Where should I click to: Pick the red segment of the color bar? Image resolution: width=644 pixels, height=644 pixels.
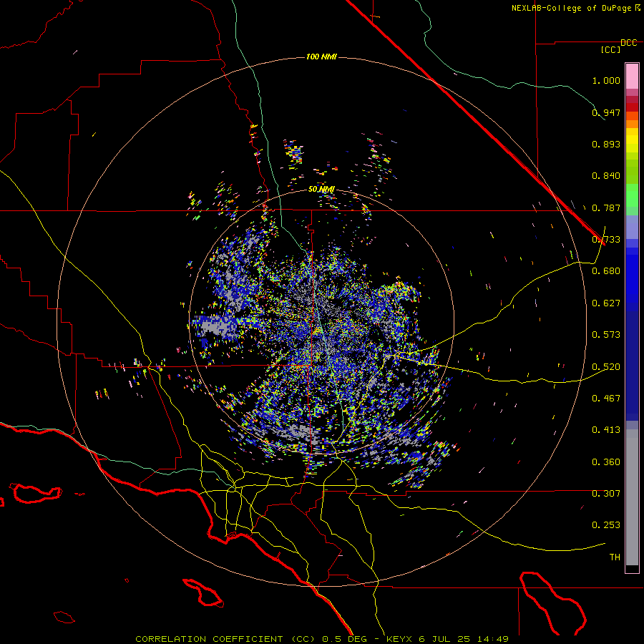coord(632,107)
